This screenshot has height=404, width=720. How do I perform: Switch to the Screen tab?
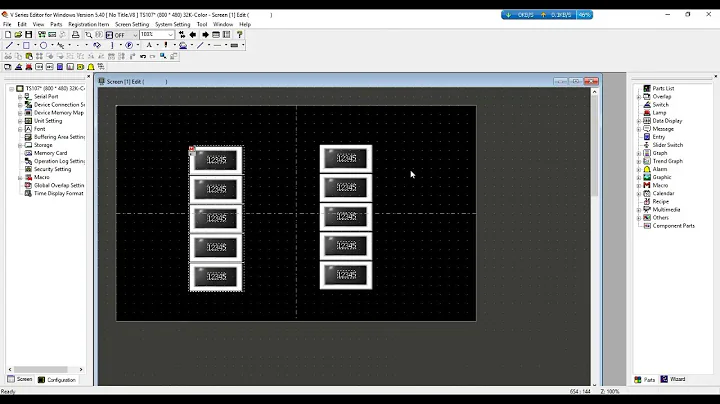[x=20, y=379]
